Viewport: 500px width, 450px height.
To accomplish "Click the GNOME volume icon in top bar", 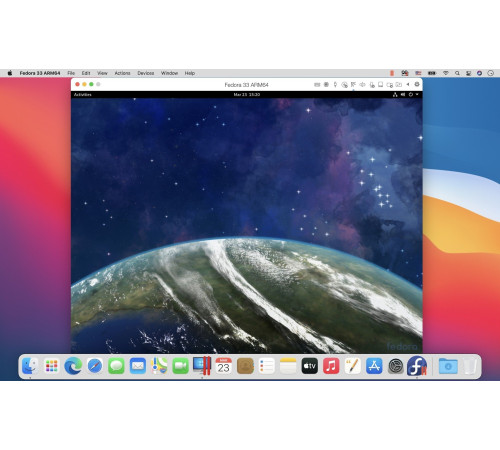I will pos(403,95).
